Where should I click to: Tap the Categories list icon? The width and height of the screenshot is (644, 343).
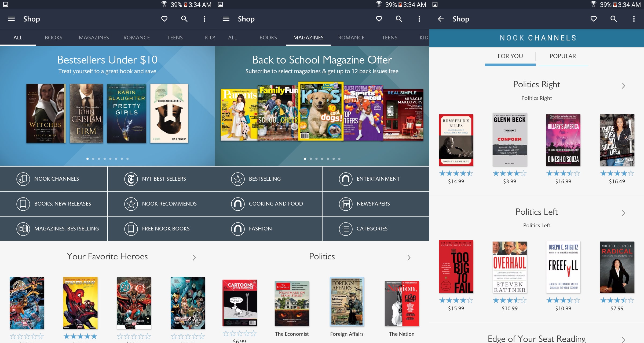[346, 229]
